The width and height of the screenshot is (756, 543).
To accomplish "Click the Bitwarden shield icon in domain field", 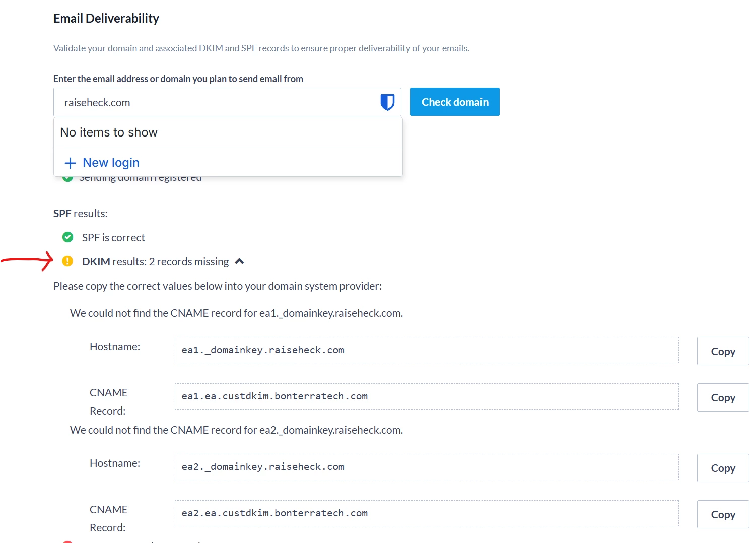I will coord(387,102).
